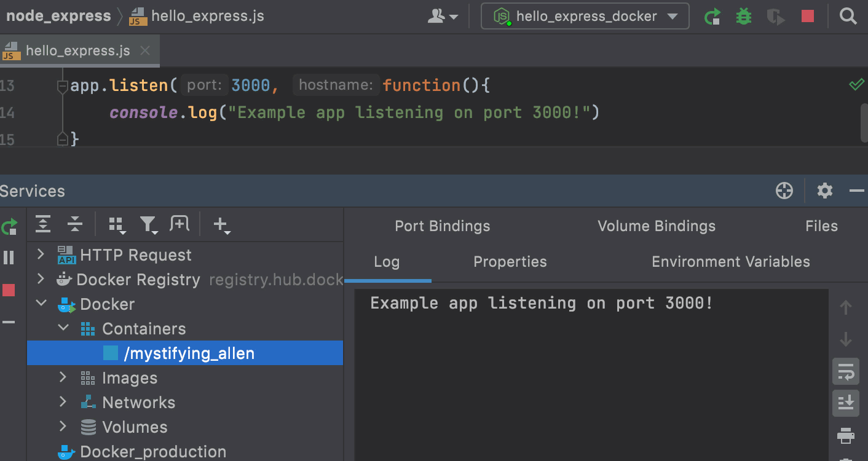Open the Services settings gear

[x=825, y=191]
